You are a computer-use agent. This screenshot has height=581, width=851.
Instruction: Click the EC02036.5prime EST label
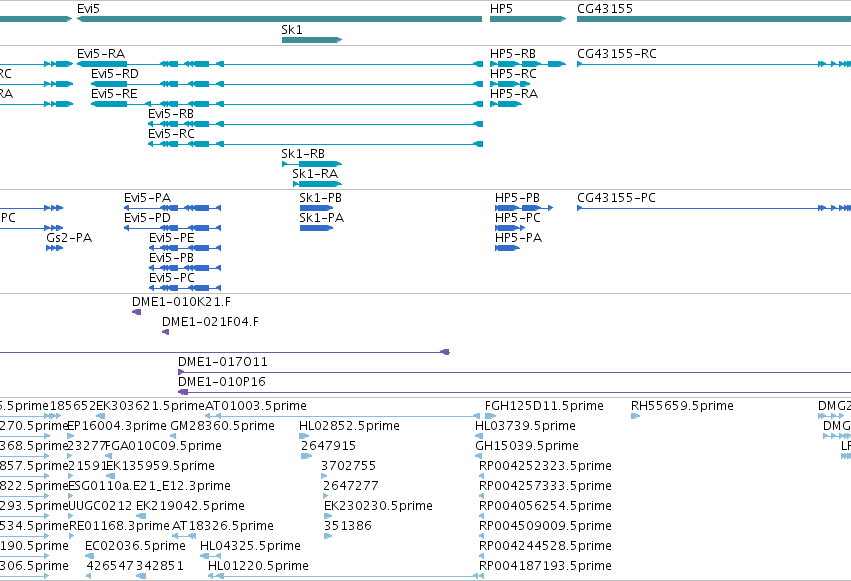135,546
